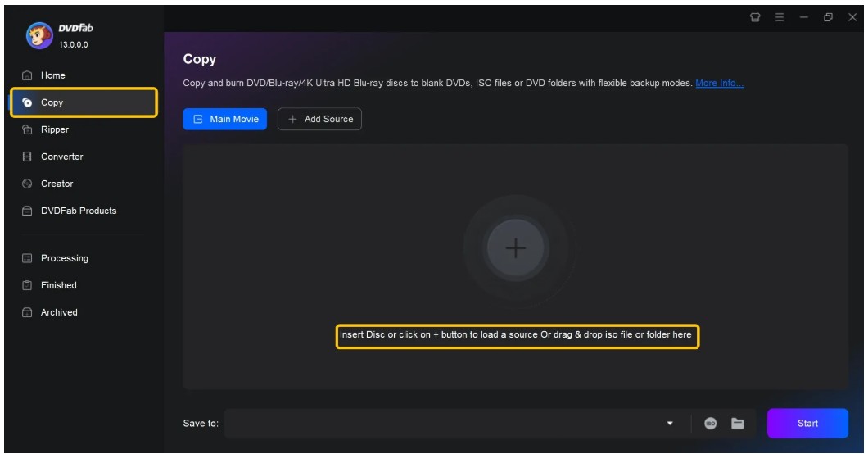Show the Archived tasks
Screen dimensions: 868x454
pyautogui.click(x=59, y=312)
